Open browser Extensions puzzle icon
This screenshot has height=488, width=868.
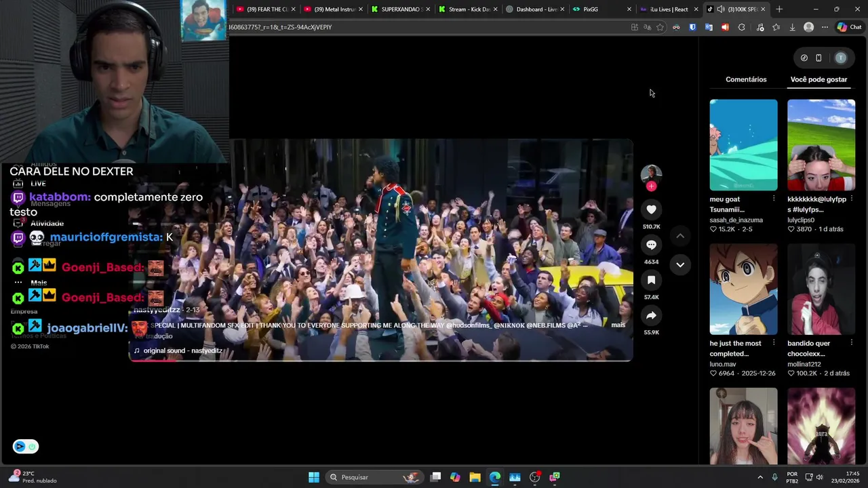pyautogui.click(x=741, y=27)
